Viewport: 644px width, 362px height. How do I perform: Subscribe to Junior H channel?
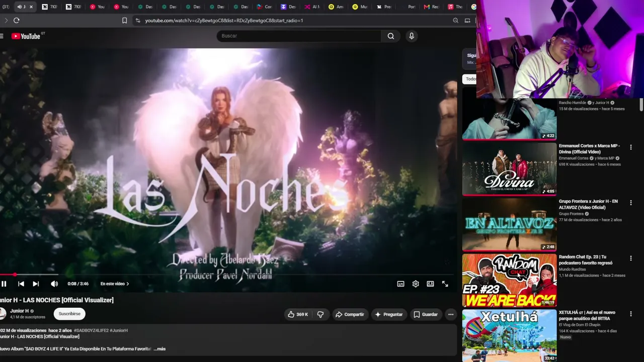(x=69, y=314)
